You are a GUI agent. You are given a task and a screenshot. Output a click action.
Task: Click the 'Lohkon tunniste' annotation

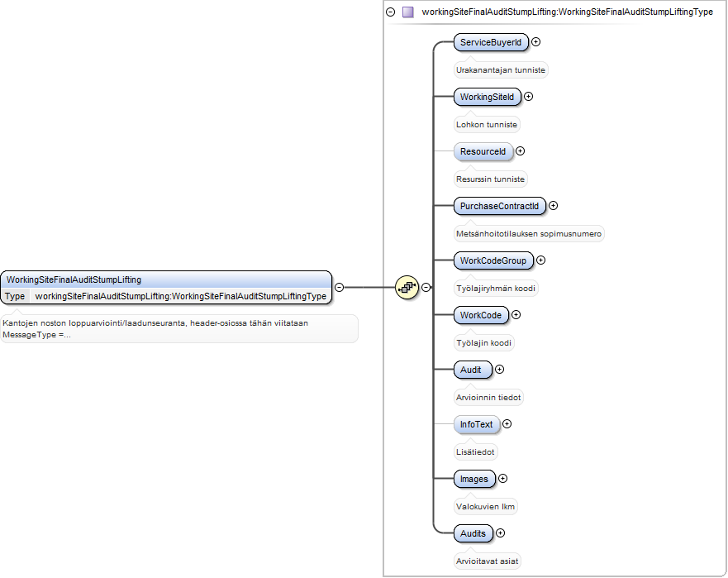coord(487,125)
